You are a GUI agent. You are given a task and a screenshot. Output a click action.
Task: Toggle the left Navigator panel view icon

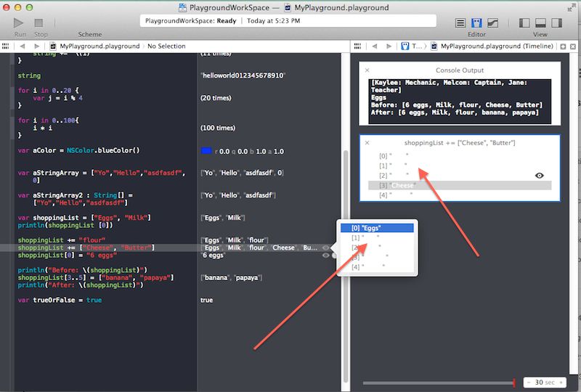[x=524, y=23]
